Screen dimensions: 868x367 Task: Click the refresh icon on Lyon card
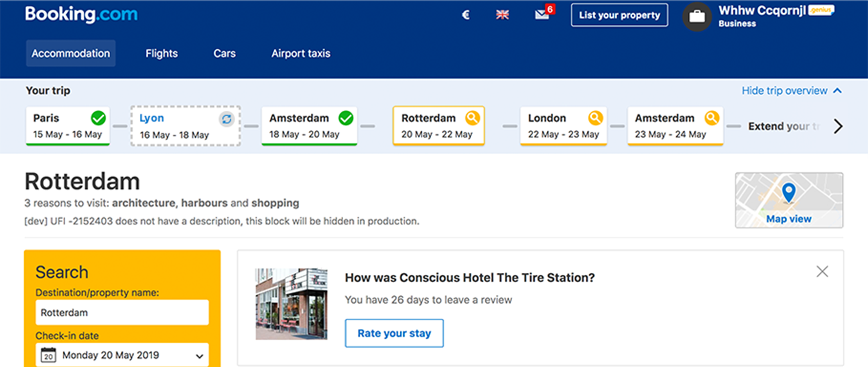click(x=227, y=119)
